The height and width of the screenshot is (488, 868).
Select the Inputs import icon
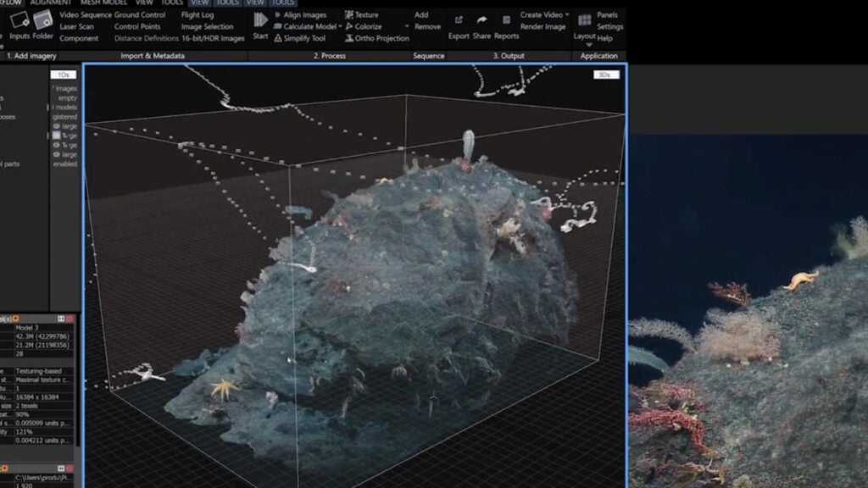[x=19, y=19]
